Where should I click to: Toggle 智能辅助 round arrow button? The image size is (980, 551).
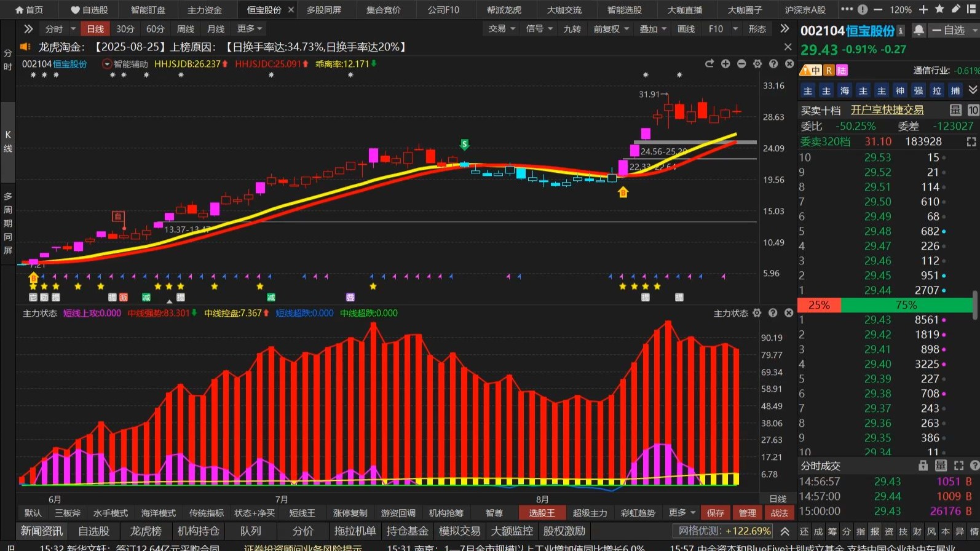[x=107, y=64]
